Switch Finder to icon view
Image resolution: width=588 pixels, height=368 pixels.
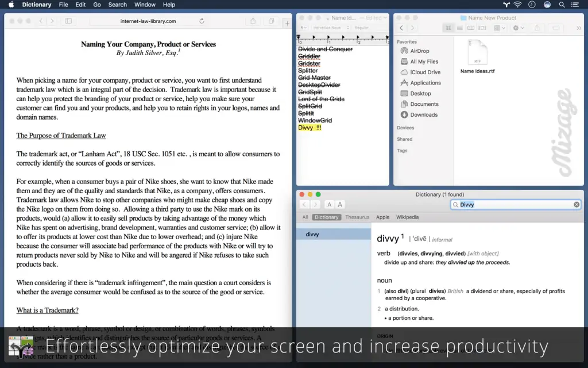(x=448, y=28)
